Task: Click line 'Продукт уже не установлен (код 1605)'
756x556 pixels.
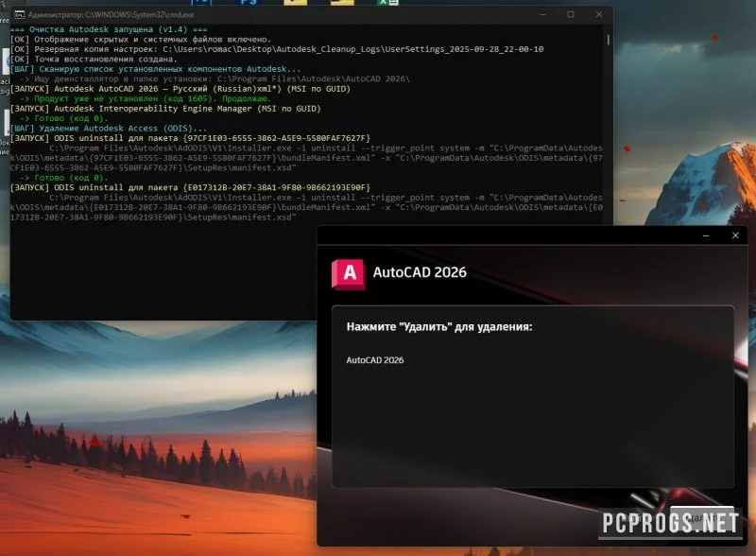Action: tap(146, 99)
